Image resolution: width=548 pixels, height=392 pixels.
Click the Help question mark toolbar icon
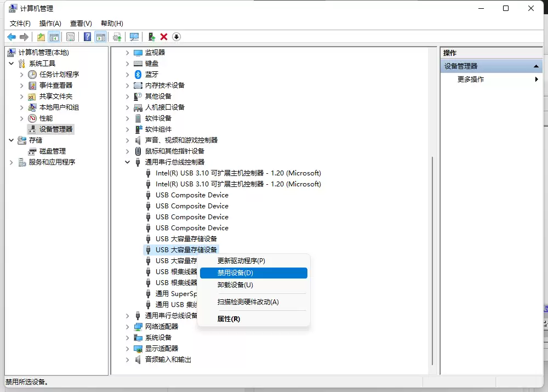pos(87,37)
